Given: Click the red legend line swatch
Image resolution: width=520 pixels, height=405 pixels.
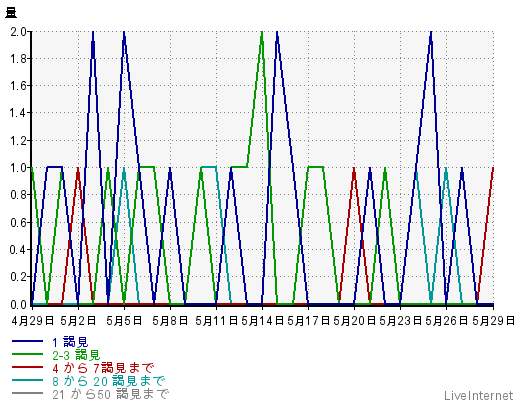Looking at the screenshot, I should pyautogui.click(x=27, y=367).
